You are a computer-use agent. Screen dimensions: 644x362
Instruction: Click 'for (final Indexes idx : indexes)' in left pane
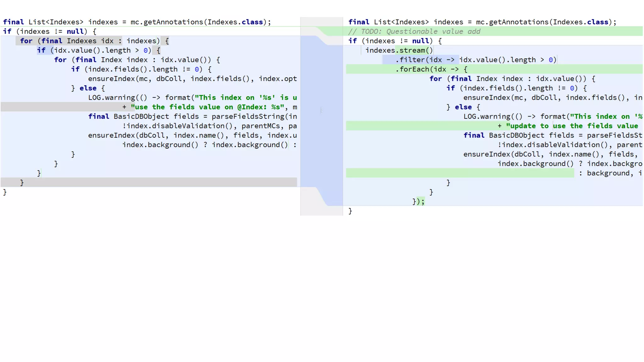click(x=90, y=41)
